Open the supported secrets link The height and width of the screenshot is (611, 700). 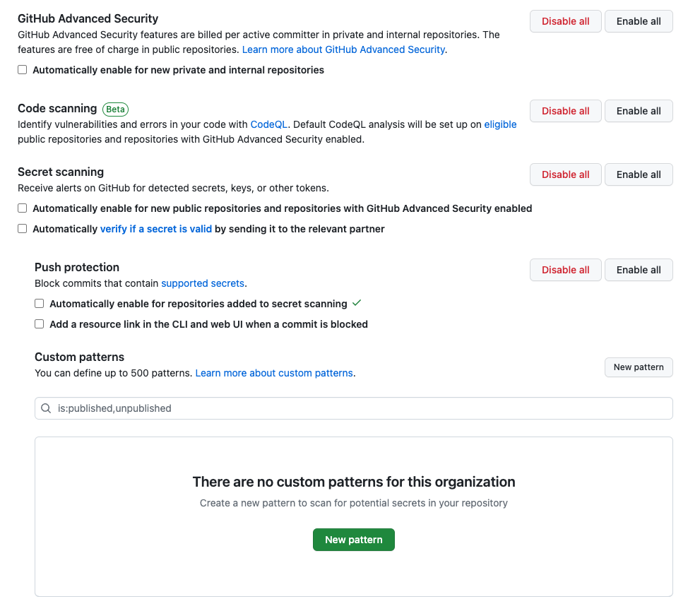[203, 283]
